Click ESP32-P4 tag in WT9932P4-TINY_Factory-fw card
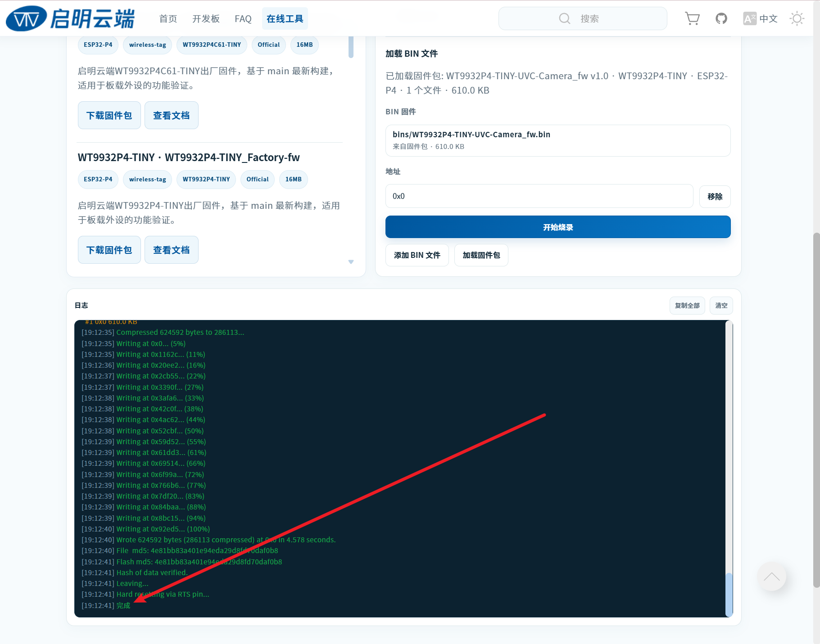Image resolution: width=820 pixels, height=644 pixels. coord(98,179)
